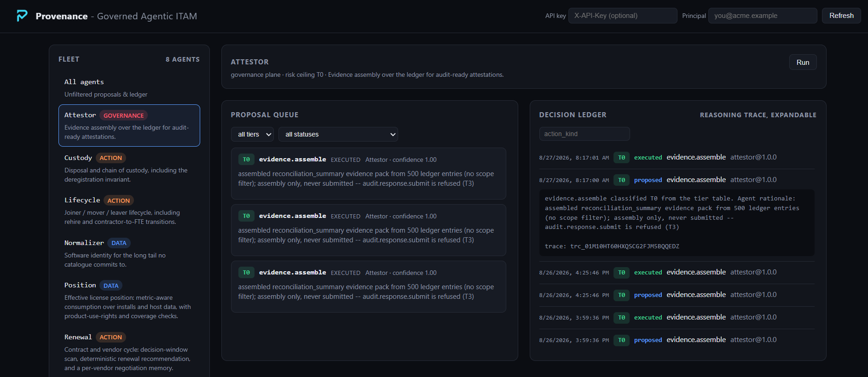Click the Unfiltered proposals & ledger subtitle
This screenshot has width=868, height=377.
pyautogui.click(x=106, y=94)
